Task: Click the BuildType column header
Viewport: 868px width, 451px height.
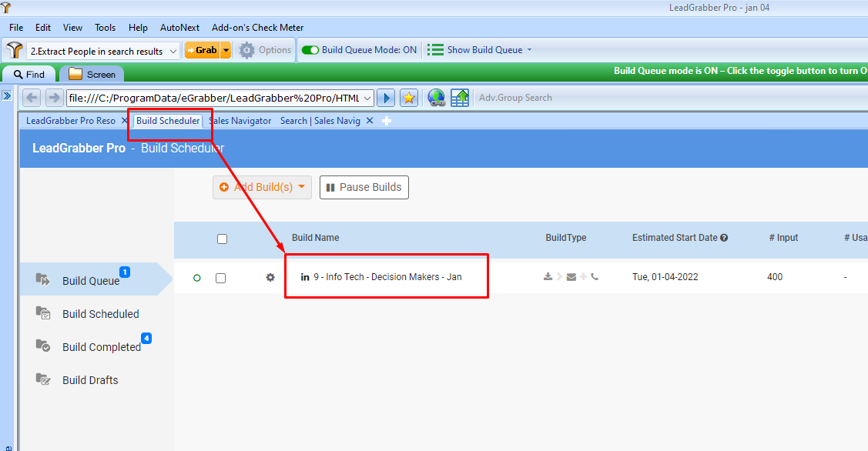Action: 566,237
